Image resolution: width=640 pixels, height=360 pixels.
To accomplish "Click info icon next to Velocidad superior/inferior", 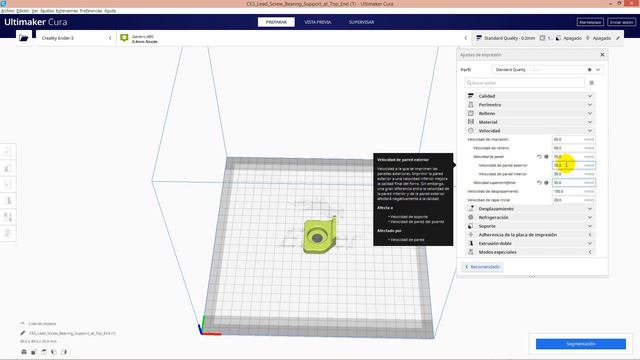I will click(x=546, y=183).
